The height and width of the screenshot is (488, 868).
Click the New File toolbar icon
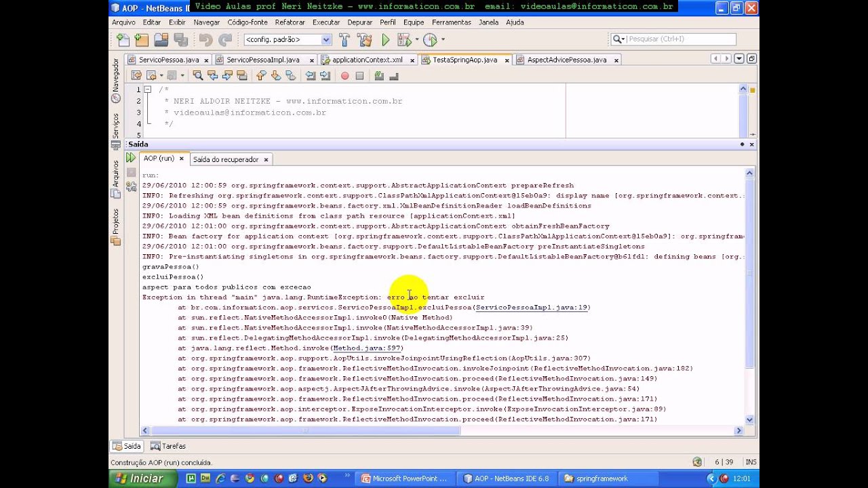(x=122, y=40)
